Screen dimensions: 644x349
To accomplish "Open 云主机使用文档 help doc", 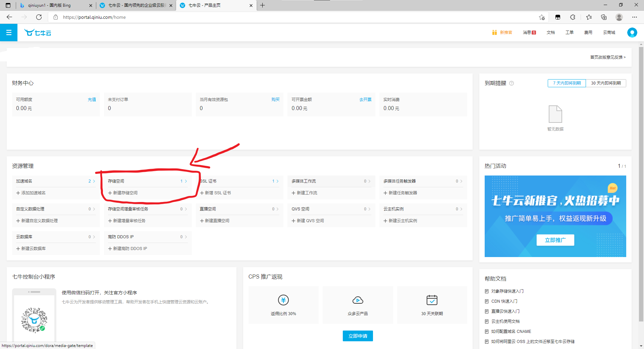I will (505, 321).
